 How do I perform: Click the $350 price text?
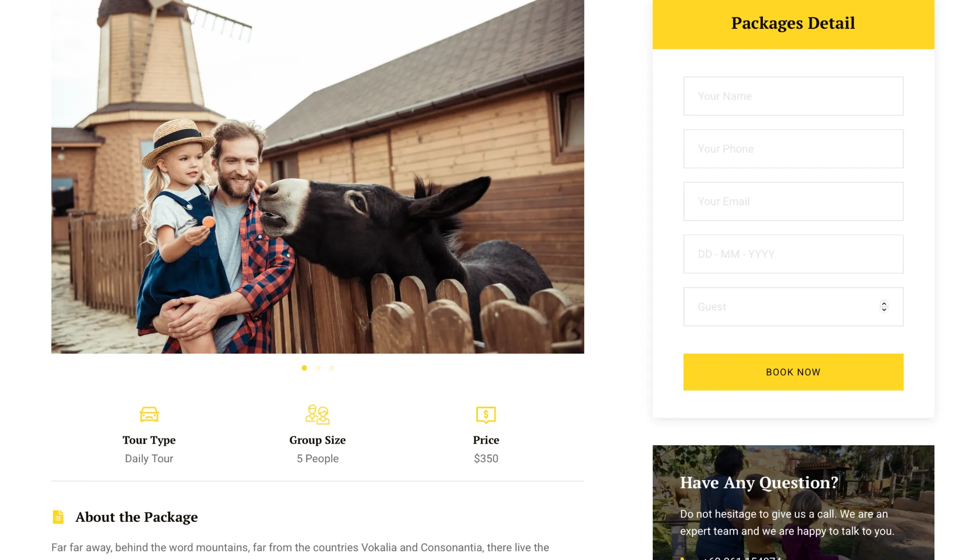tap(486, 459)
